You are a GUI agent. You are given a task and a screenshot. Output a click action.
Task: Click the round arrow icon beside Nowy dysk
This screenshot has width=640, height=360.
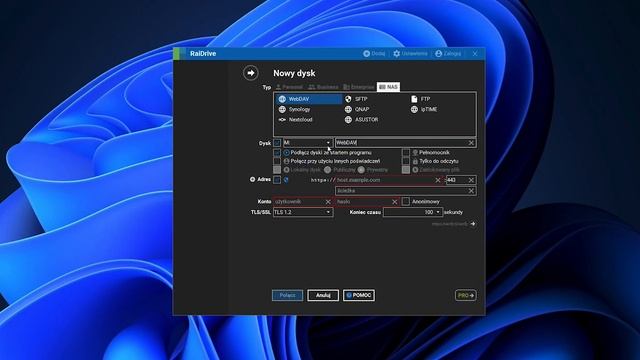[x=251, y=73]
